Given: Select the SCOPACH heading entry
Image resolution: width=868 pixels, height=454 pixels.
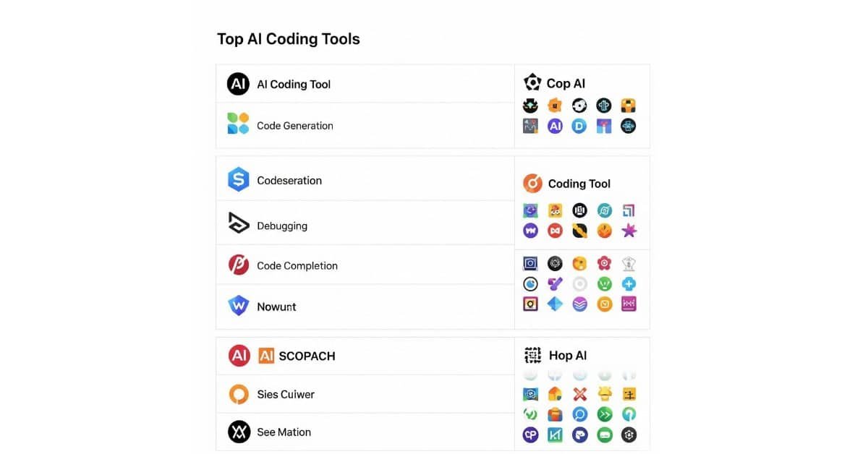Looking at the screenshot, I should click(307, 356).
